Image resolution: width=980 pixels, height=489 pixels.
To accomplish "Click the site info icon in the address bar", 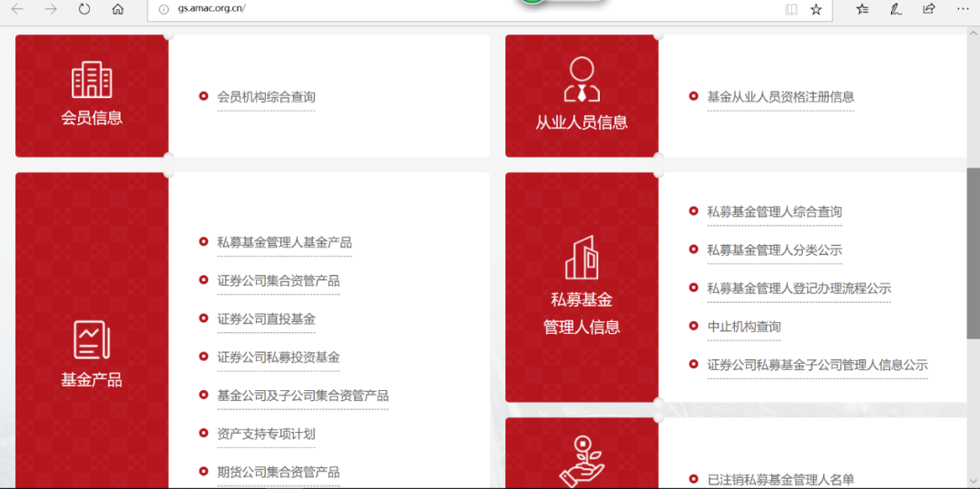I will pos(163,9).
